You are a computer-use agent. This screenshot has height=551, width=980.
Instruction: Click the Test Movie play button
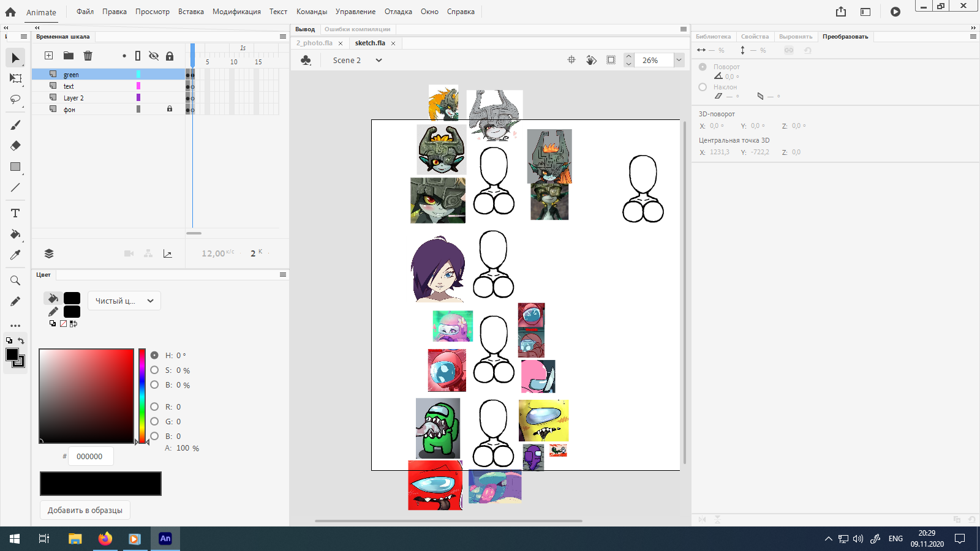tap(895, 12)
